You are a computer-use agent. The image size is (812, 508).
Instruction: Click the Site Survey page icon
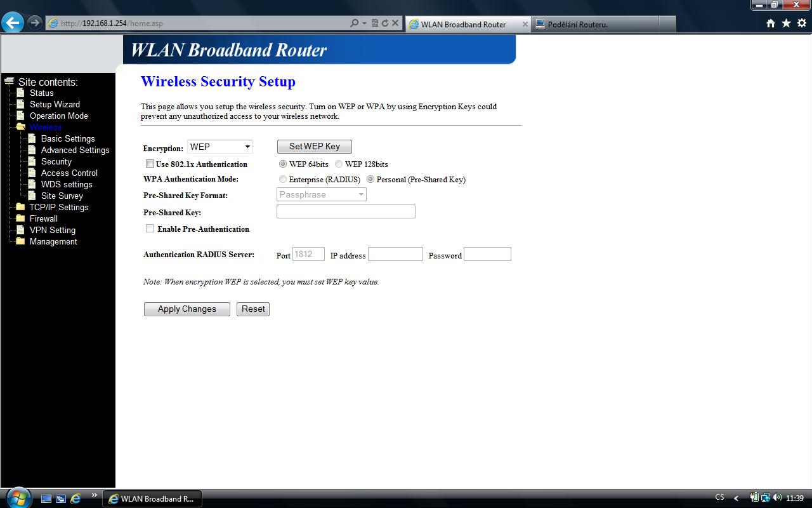click(x=32, y=196)
